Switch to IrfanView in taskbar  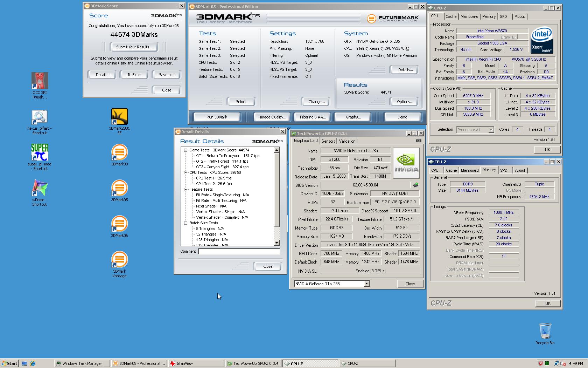196,363
